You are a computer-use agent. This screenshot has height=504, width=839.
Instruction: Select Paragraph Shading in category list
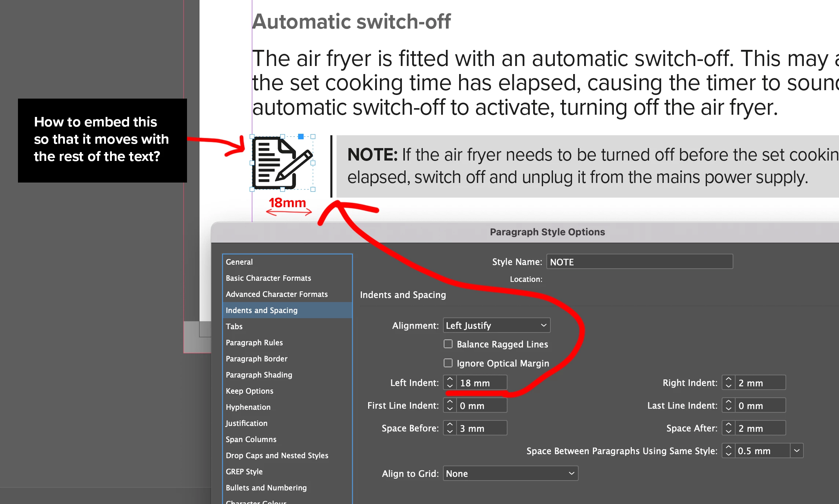(x=259, y=375)
